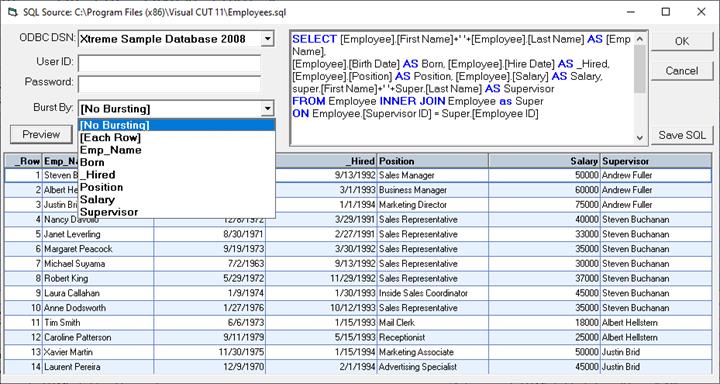720x384 pixels.
Task: Click the Margaret Peacock name cell
Action: pos(98,249)
